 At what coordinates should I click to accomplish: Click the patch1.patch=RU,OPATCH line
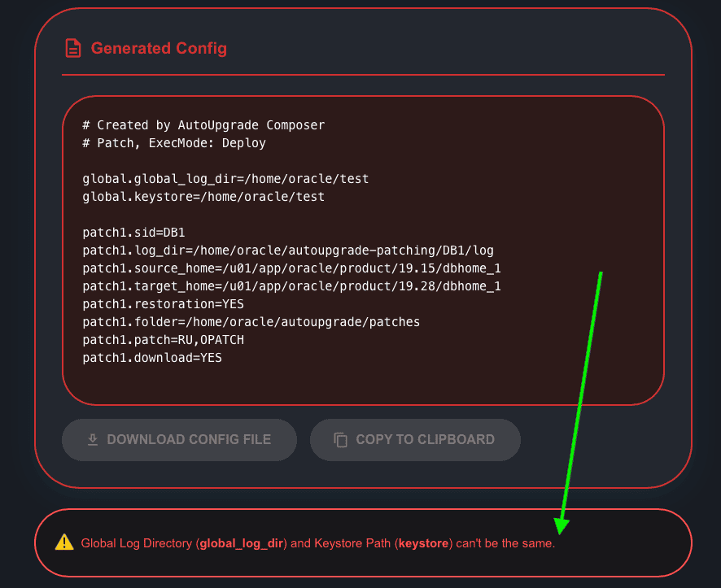coord(163,340)
